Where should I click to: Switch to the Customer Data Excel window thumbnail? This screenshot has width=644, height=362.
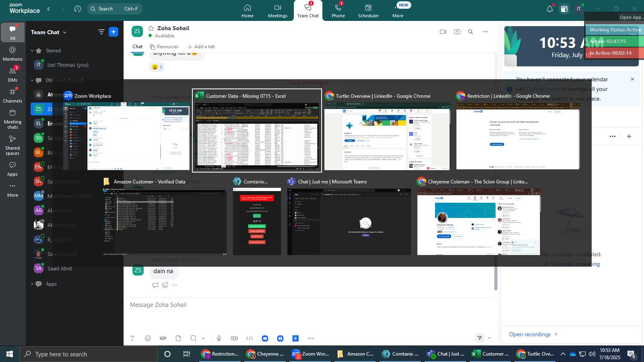pyautogui.click(x=257, y=131)
